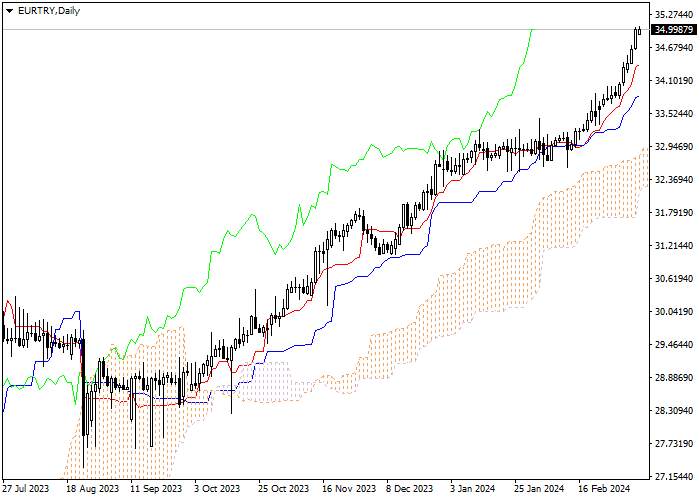700x500 pixels.
Task: Click the 35.27440 price axis label
Action: (x=674, y=15)
